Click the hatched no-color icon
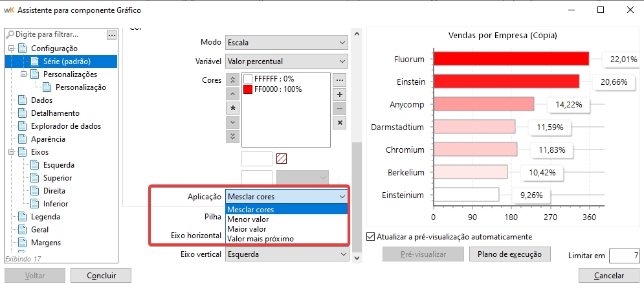 tap(282, 159)
